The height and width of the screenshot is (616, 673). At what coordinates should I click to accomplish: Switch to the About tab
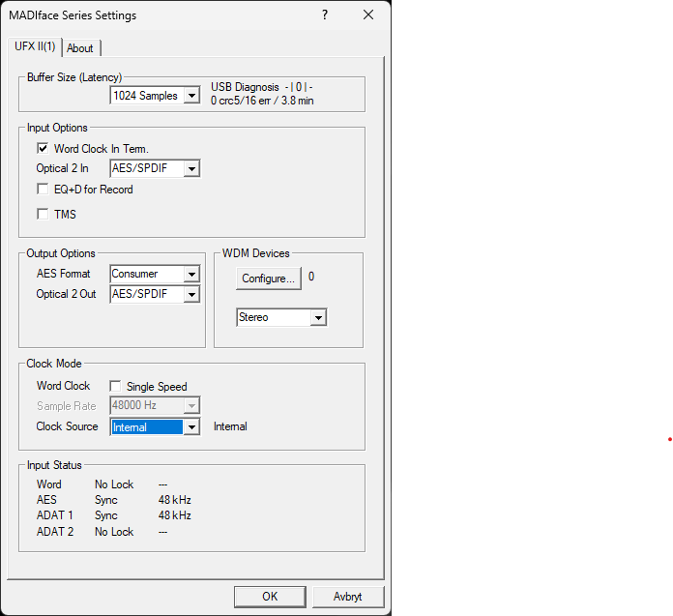[x=80, y=48]
